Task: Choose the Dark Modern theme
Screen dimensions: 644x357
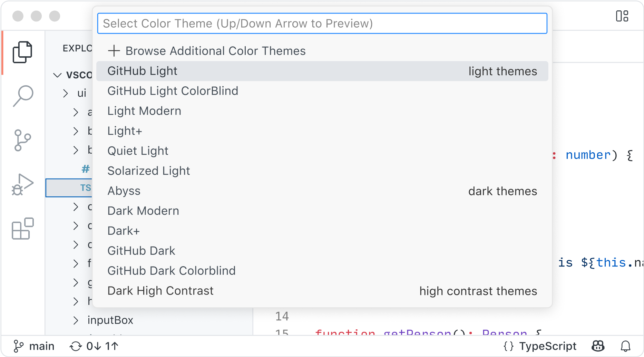Action: coord(143,211)
